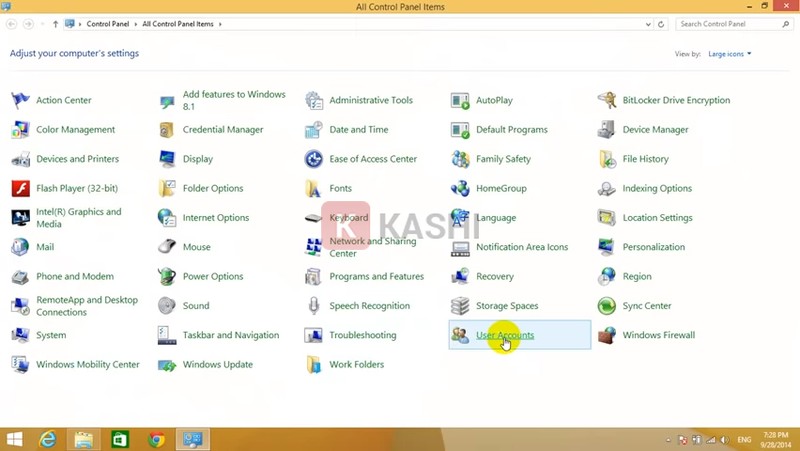
Task: Launch Internet Explorer from the taskbar
Action: 47,439
